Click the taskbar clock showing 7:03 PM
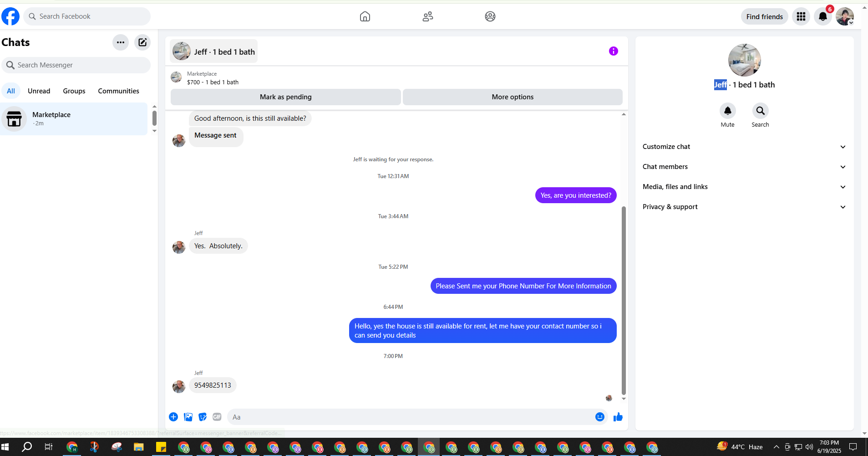The height and width of the screenshot is (456, 868). pos(829,447)
